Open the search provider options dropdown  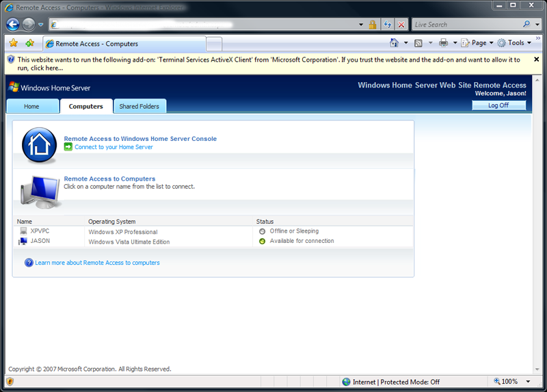tap(537, 25)
